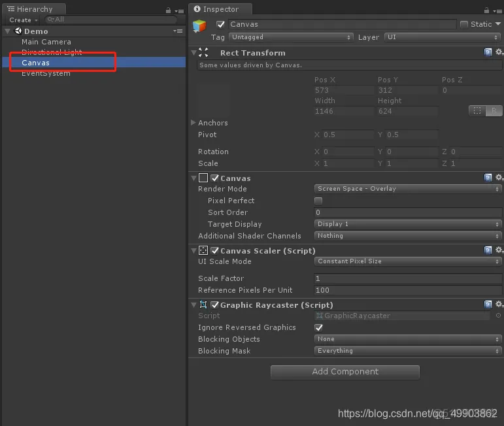Click the Rotation Z value field
Screen dimensions: 504x426
(476, 152)
